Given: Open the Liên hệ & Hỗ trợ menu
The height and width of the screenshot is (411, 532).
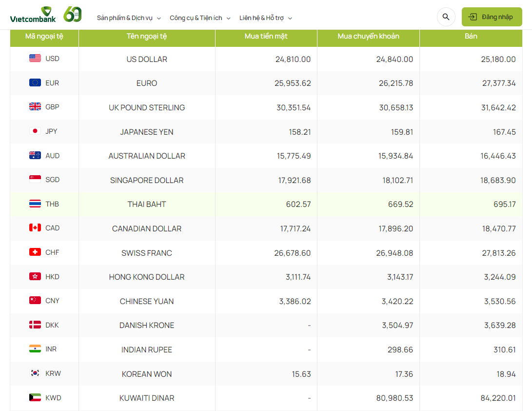Looking at the screenshot, I should (261, 18).
